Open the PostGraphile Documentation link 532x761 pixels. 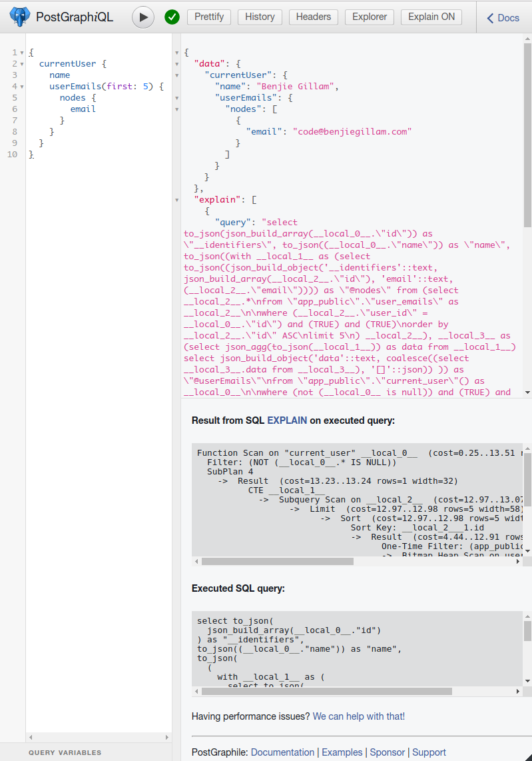tap(282, 752)
